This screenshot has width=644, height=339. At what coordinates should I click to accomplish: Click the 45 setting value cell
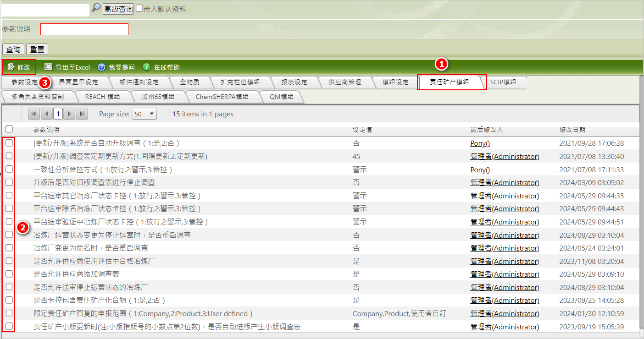click(356, 156)
